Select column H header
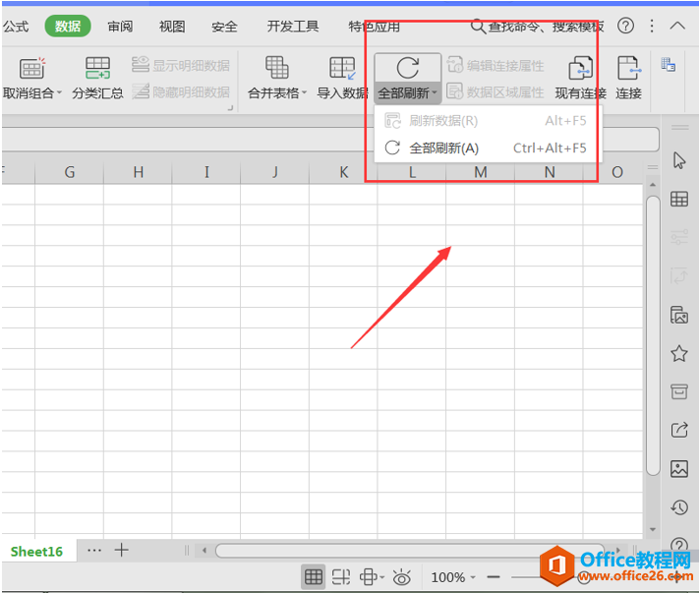 click(x=138, y=172)
